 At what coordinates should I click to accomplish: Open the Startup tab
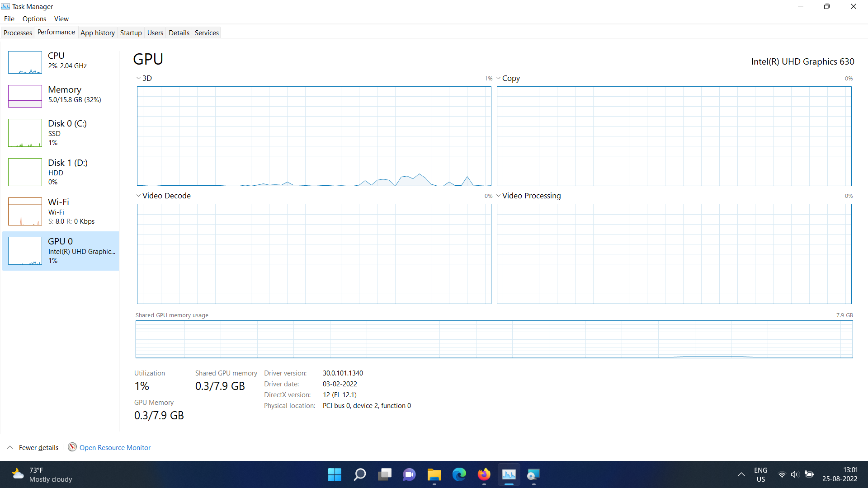coord(131,32)
